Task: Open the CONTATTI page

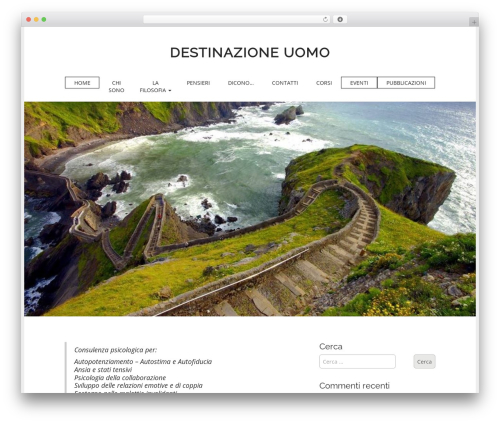Action: [285, 83]
